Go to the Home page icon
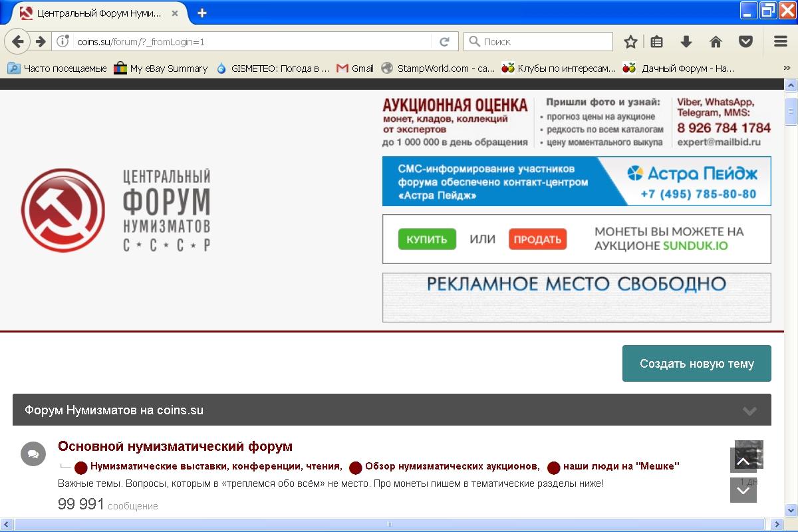Screen dimensions: 798x532 [716, 41]
